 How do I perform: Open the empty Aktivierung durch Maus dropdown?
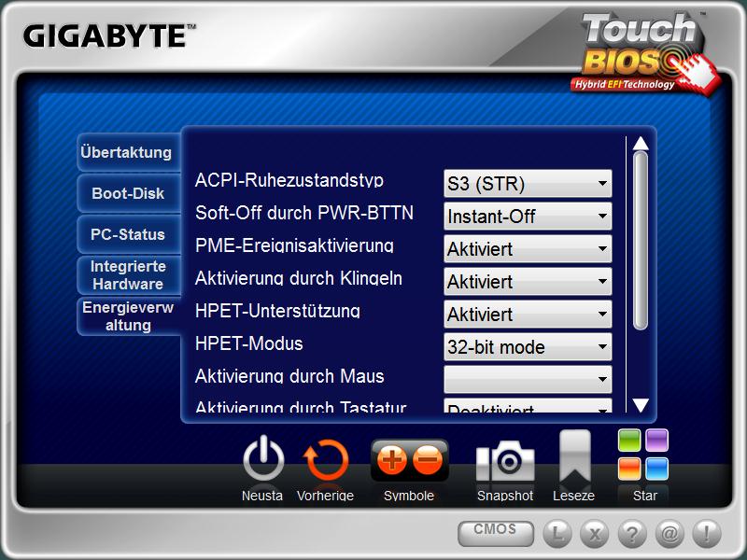[528, 379]
